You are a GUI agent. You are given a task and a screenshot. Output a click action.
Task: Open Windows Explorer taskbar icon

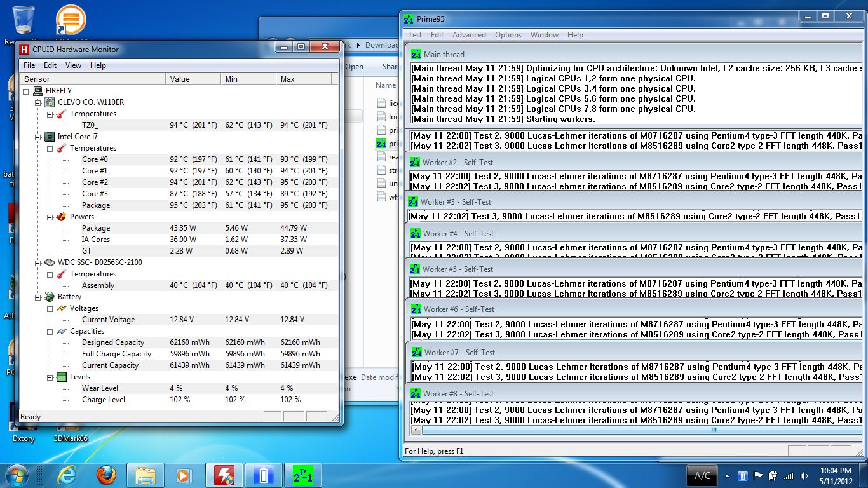pos(146,475)
